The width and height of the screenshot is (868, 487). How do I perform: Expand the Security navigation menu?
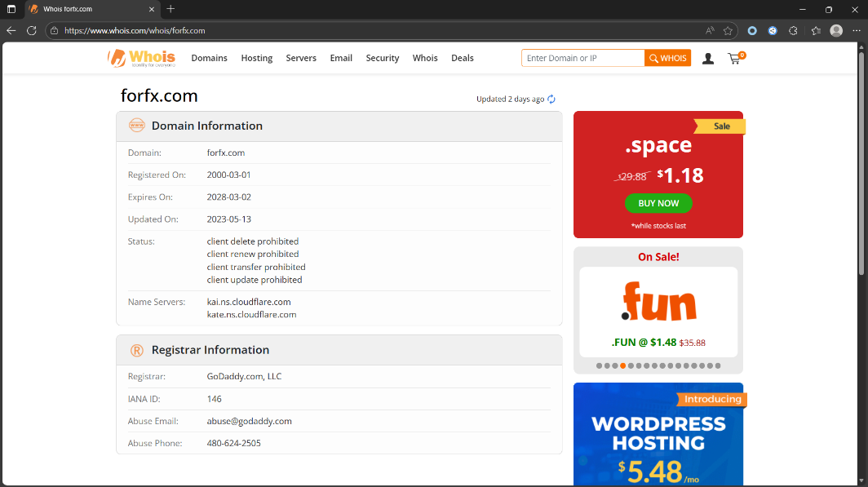tap(383, 59)
